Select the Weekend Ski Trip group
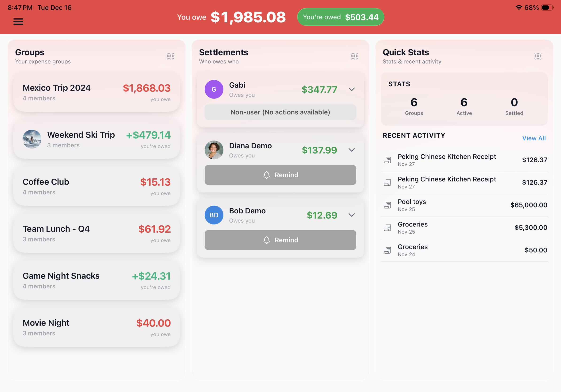Screen dimensions: 561x392 click(97, 139)
